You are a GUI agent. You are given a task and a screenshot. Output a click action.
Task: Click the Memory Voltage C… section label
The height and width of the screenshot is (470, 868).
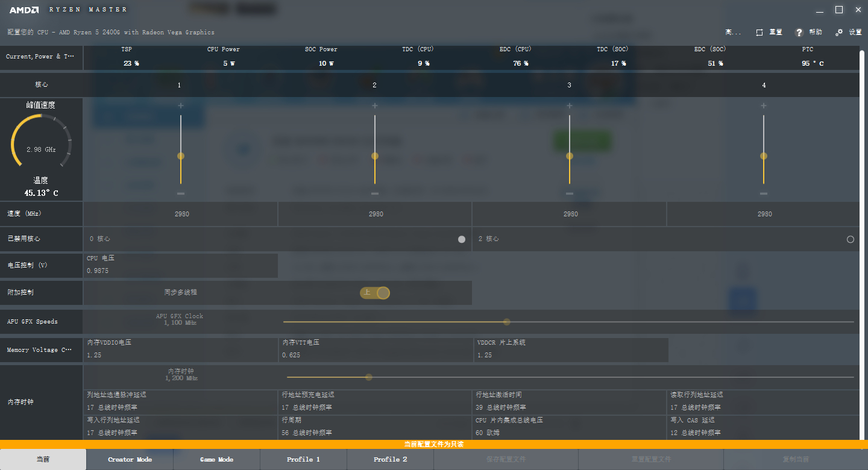pyautogui.click(x=40, y=350)
